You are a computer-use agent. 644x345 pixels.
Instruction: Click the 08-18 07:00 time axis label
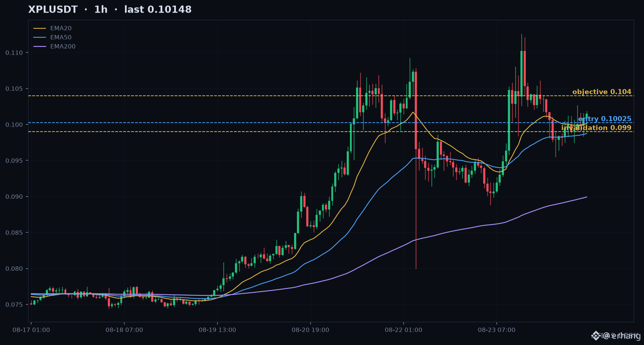124,330
